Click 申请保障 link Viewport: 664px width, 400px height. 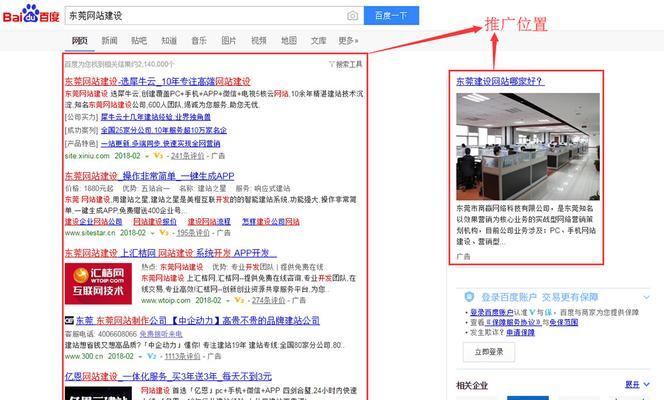click(520, 333)
